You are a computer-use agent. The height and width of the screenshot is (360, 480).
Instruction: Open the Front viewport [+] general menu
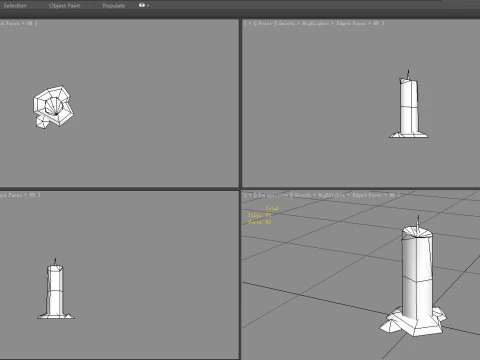click(x=249, y=23)
